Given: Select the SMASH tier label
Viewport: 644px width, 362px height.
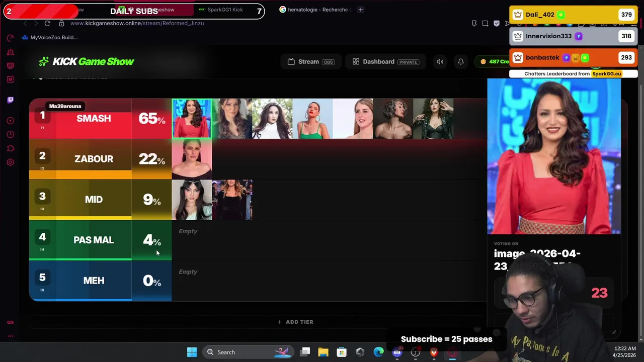Looking at the screenshot, I should pyautogui.click(x=94, y=119).
